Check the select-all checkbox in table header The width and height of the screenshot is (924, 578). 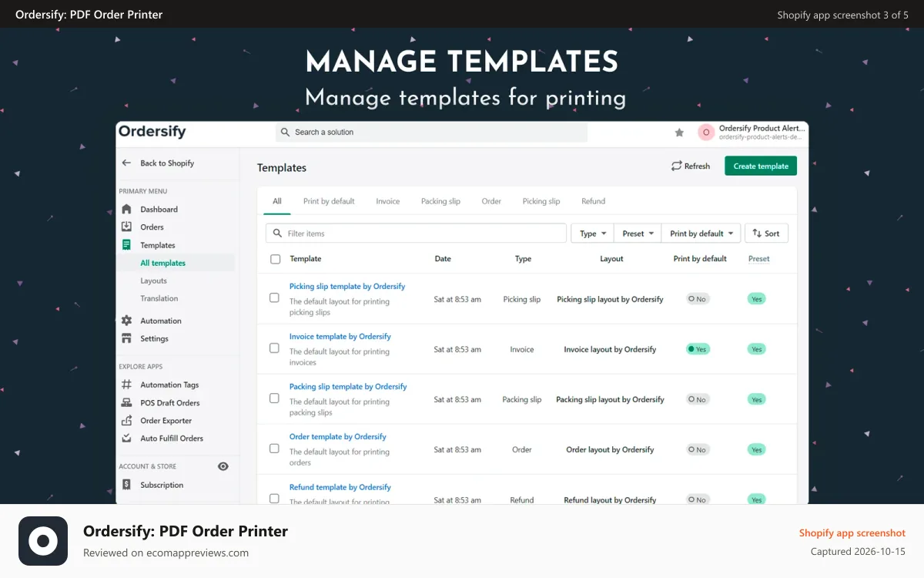tap(276, 259)
